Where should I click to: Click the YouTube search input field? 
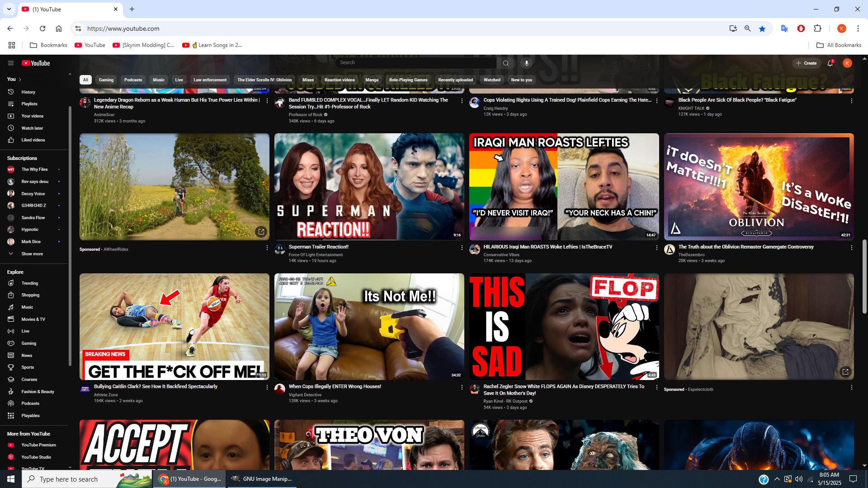coord(416,63)
